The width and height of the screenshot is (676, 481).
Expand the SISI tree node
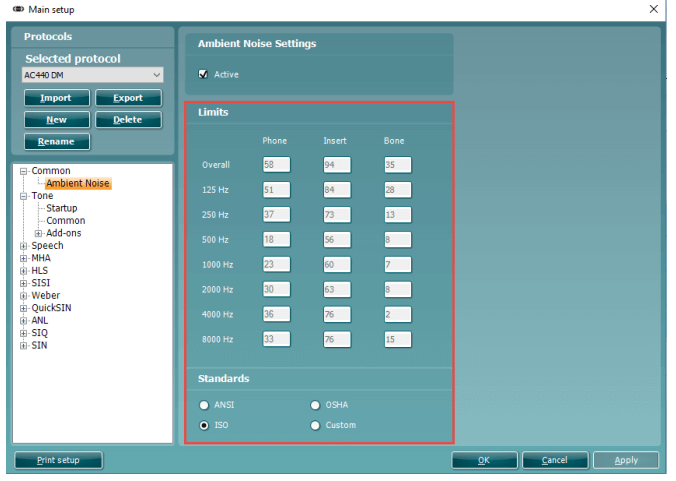pyautogui.click(x=24, y=284)
